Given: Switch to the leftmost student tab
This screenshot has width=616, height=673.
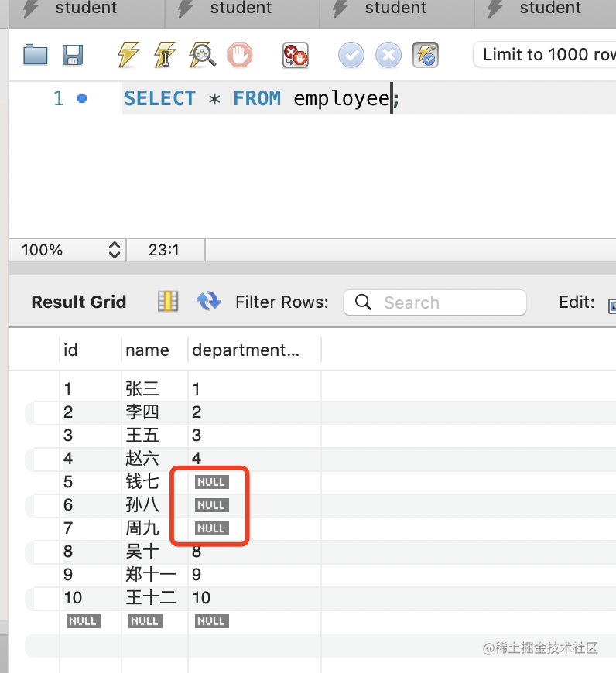Looking at the screenshot, I should [x=85, y=9].
